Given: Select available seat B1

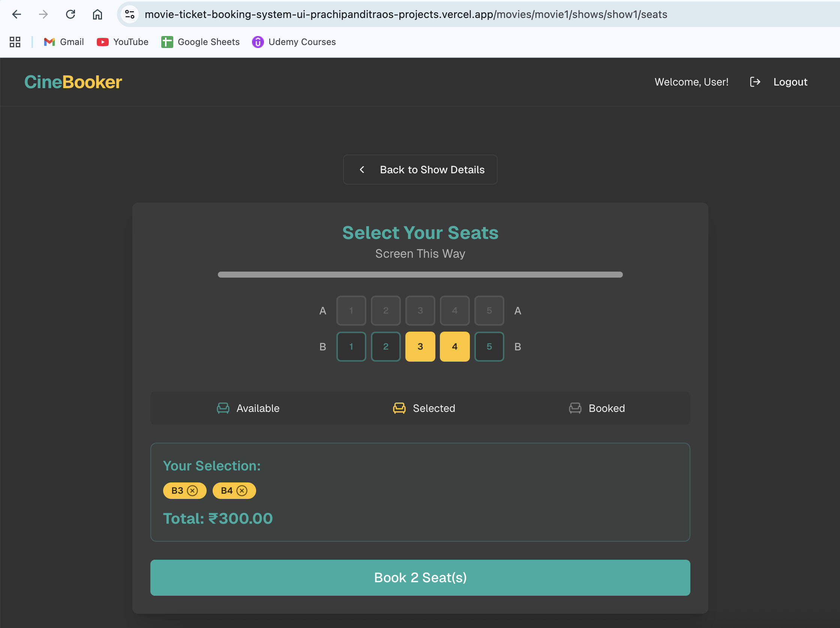Looking at the screenshot, I should click(351, 347).
